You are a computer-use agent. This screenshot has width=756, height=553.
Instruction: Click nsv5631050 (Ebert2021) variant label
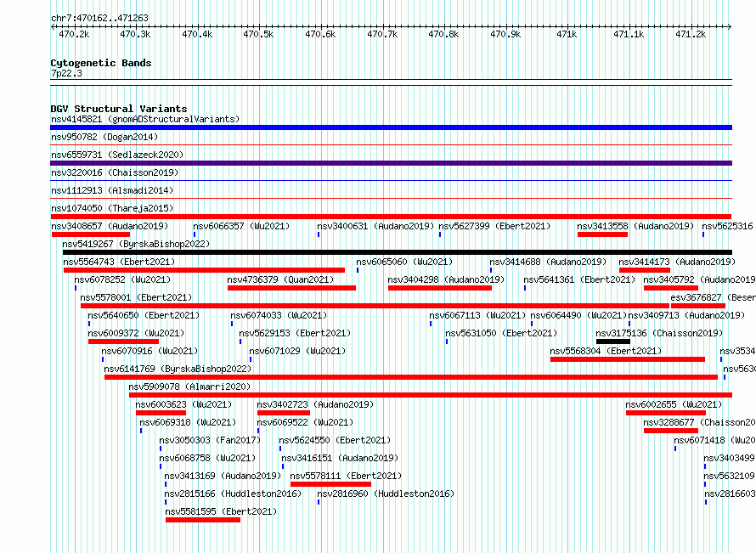coord(501,333)
